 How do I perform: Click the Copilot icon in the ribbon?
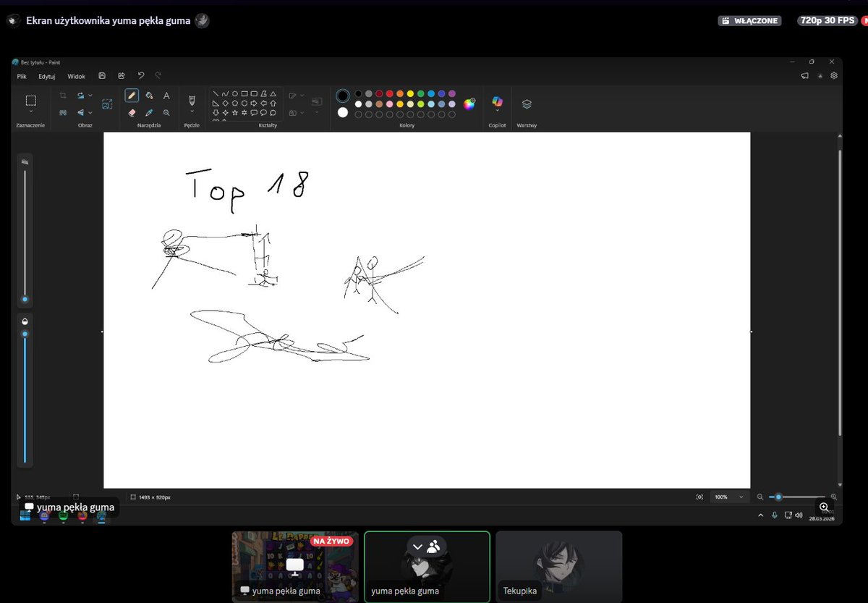(497, 101)
